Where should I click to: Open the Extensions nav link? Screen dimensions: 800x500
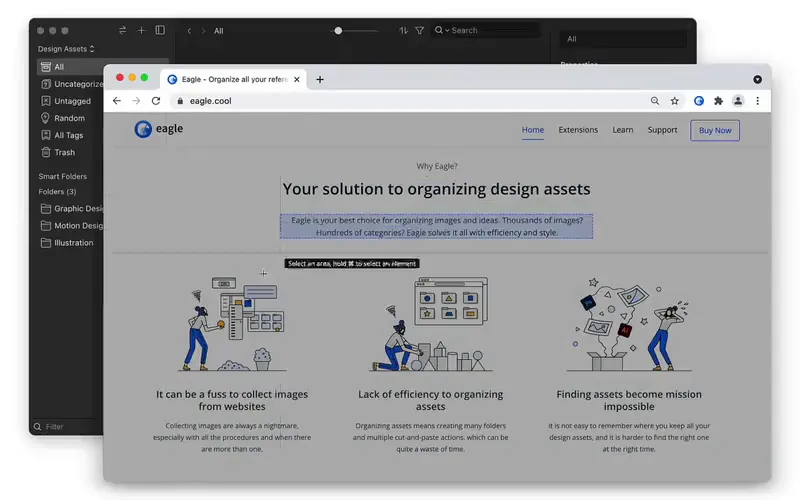pyautogui.click(x=578, y=130)
